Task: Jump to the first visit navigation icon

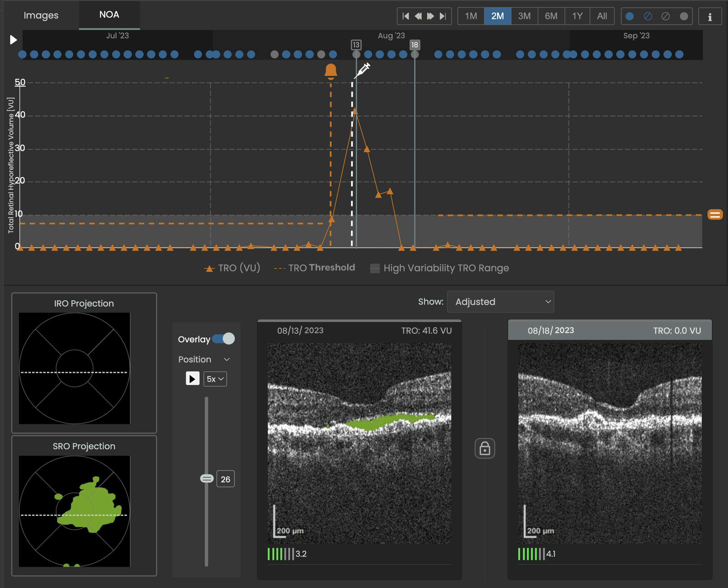Action: tap(406, 16)
